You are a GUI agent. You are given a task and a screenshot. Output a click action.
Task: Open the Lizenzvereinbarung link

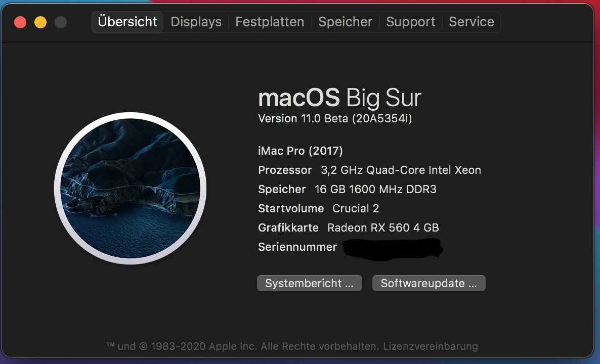[431, 346]
